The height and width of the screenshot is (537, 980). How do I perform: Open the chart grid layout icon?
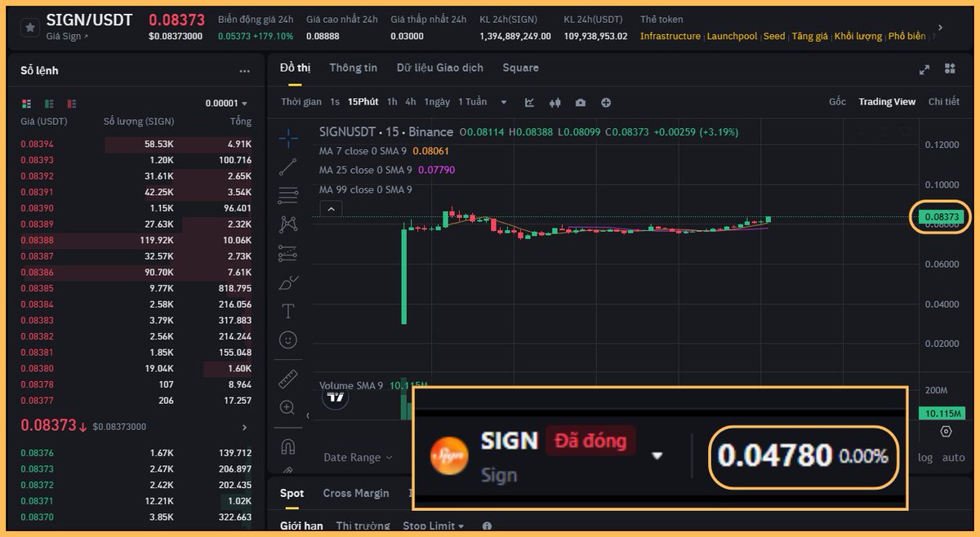(950, 69)
